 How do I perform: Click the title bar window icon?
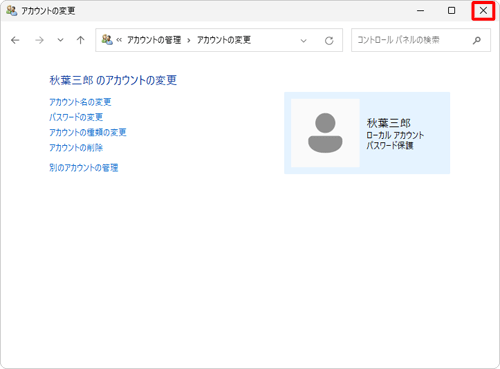click(12, 11)
